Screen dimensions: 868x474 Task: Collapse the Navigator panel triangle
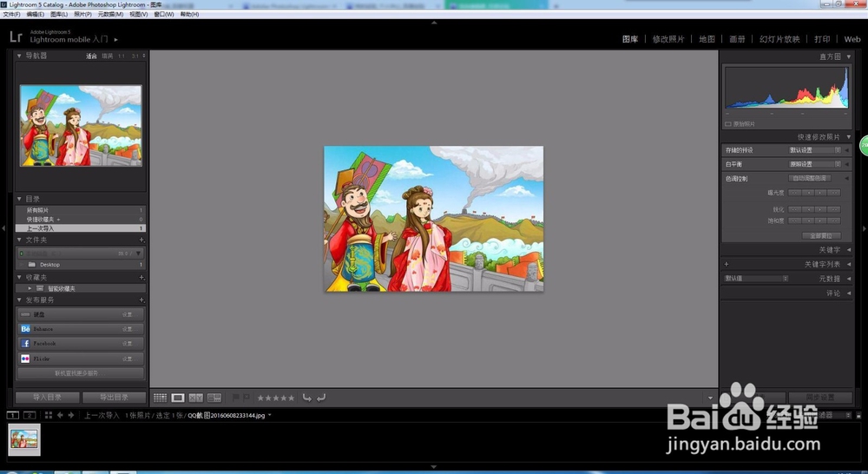pos(19,56)
